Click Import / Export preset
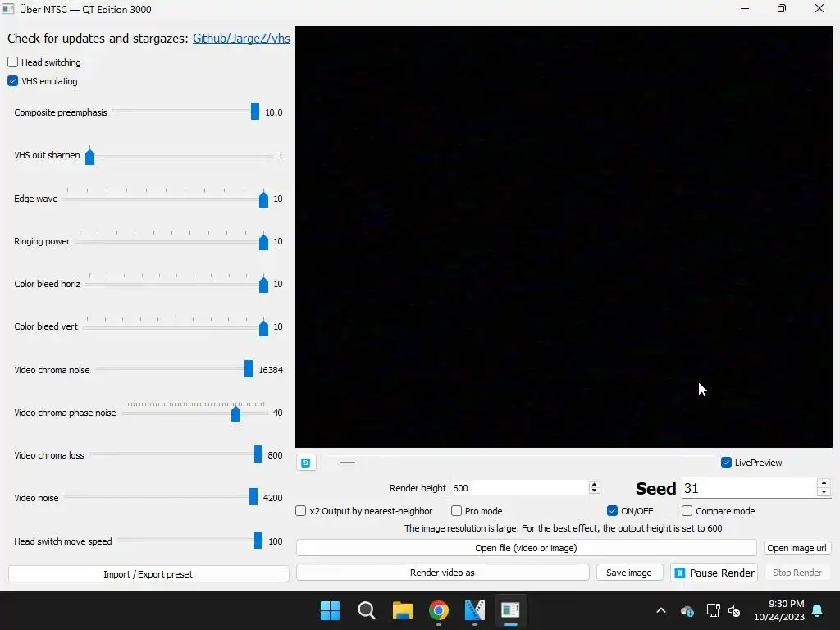 tap(148, 574)
